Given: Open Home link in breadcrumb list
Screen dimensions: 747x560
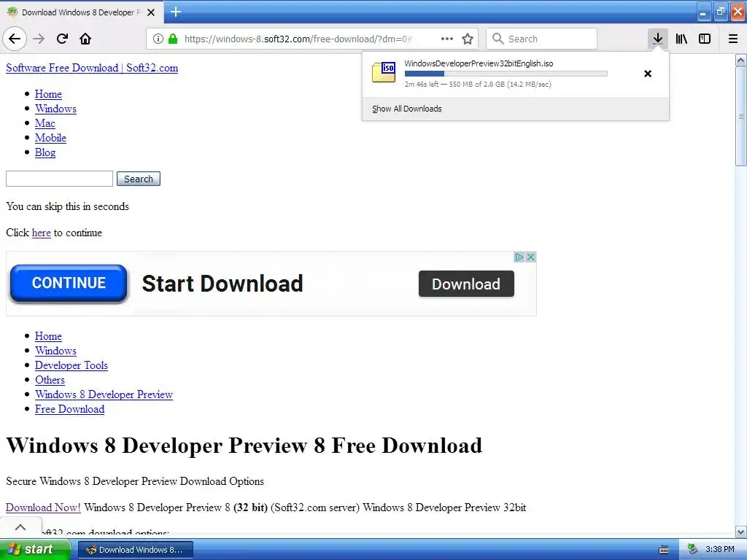Looking at the screenshot, I should 48,336.
